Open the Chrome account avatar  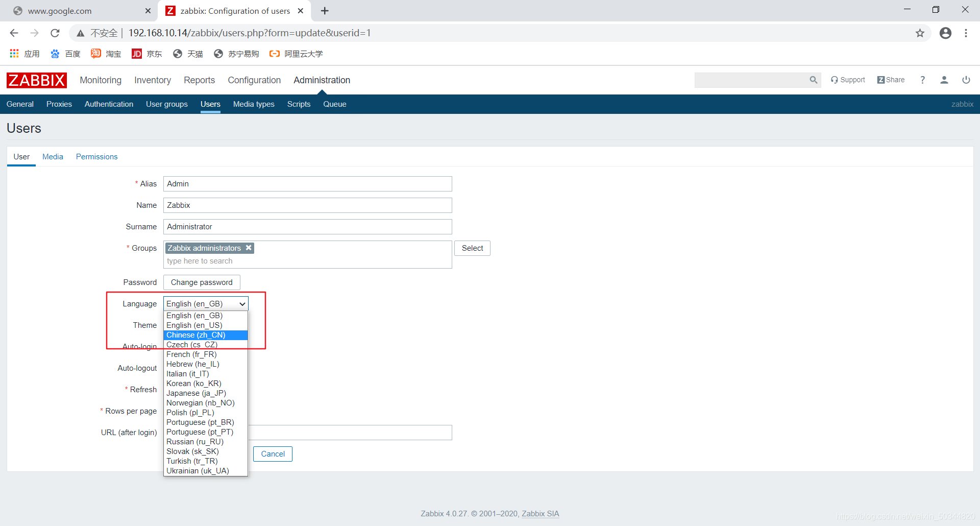click(945, 33)
